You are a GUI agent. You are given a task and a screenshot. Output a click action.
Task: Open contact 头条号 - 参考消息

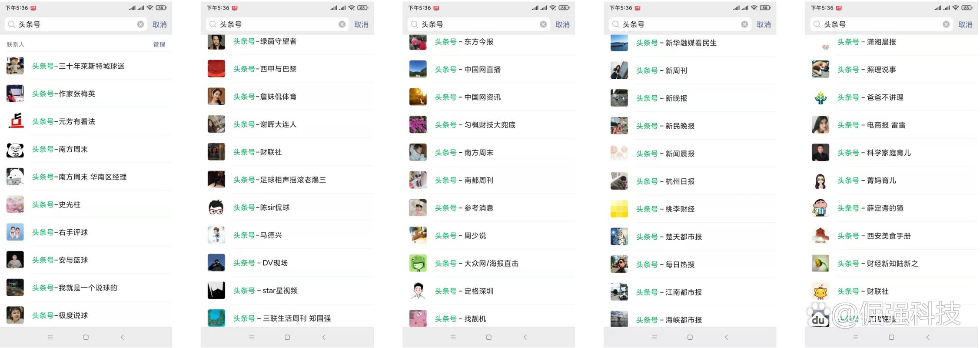click(488, 208)
